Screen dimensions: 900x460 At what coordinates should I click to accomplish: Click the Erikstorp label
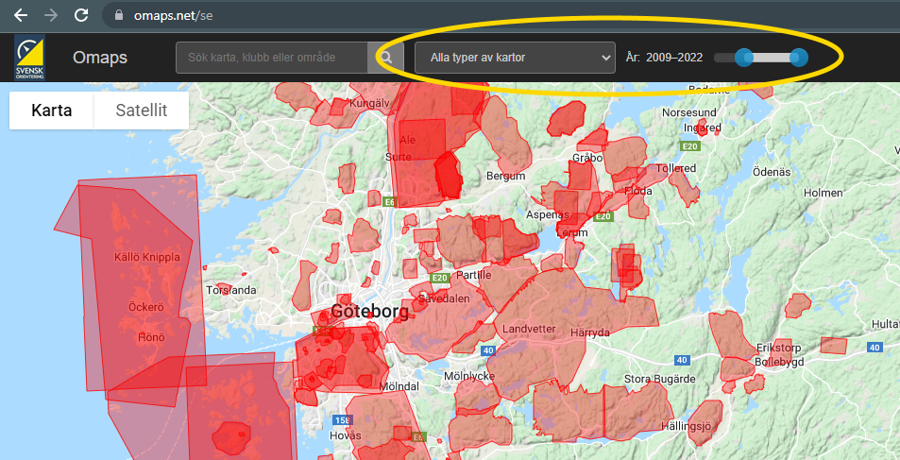[778, 349]
